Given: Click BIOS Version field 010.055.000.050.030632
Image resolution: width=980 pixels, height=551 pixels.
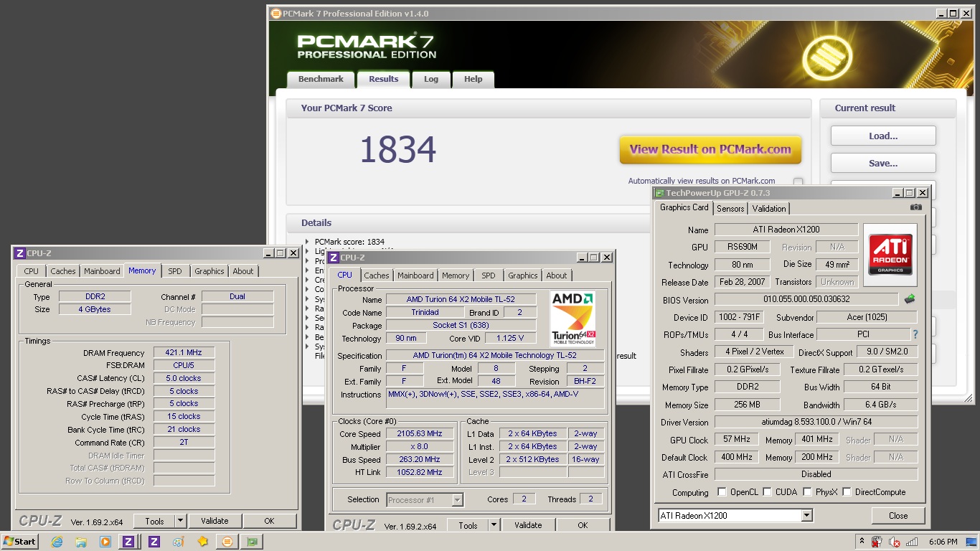Looking at the screenshot, I should [x=806, y=300].
